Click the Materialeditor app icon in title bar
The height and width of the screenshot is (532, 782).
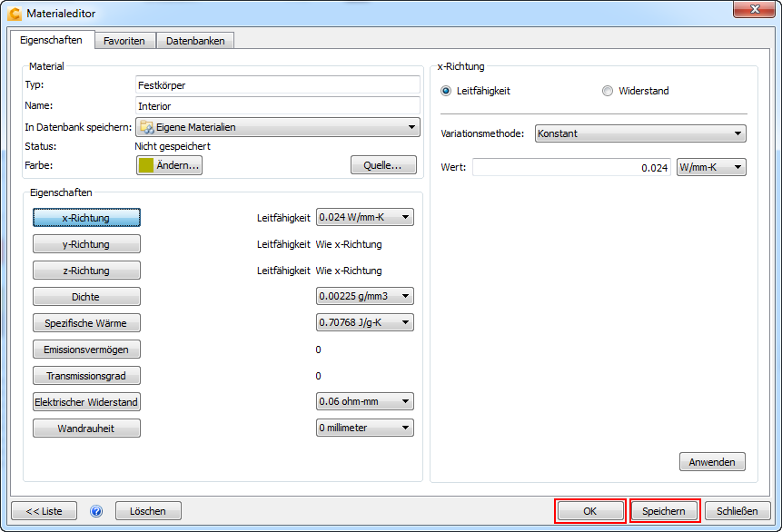coord(15,14)
